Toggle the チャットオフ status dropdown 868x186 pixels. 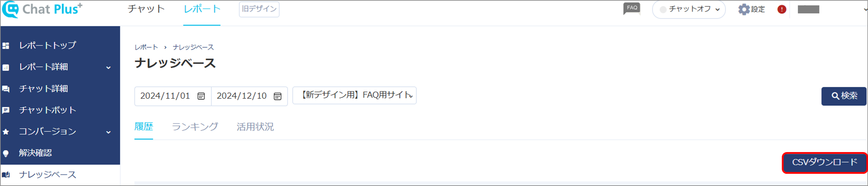(689, 10)
